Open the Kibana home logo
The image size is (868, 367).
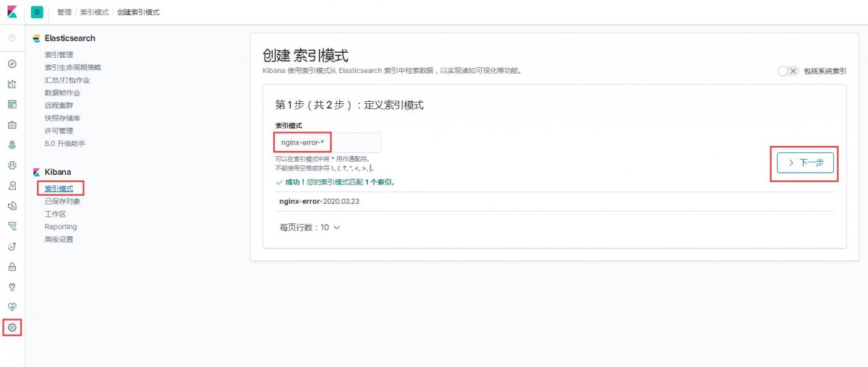[x=12, y=12]
